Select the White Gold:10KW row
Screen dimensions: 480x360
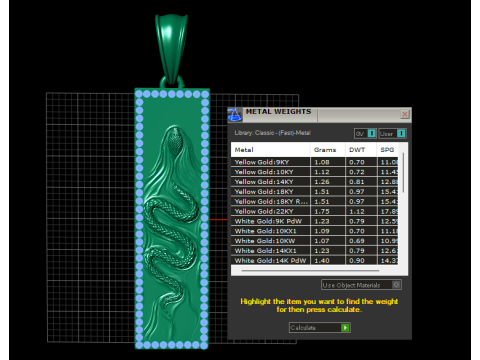click(315, 241)
